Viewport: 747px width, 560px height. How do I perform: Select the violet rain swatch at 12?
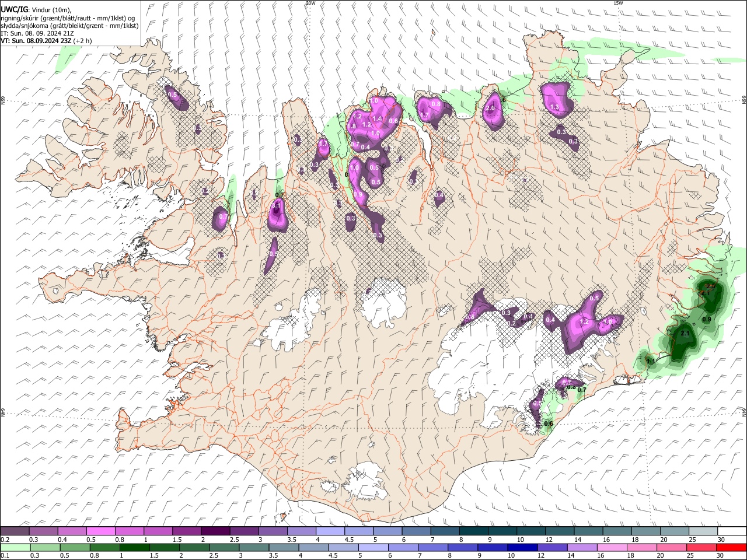[x=552, y=547]
